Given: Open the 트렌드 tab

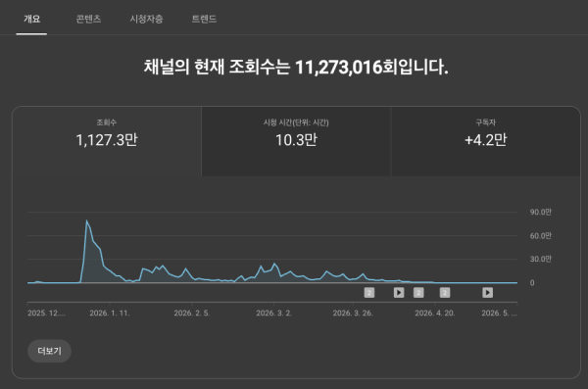Looking at the screenshot, I should (204, 19).
